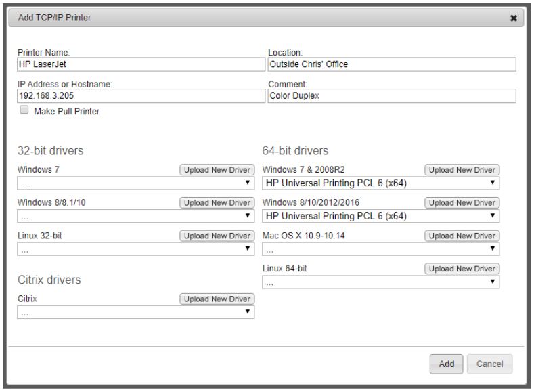This screenshot has width=534, height=392.
Task: Click the Location input field
Action: click(x=392, y=64)
